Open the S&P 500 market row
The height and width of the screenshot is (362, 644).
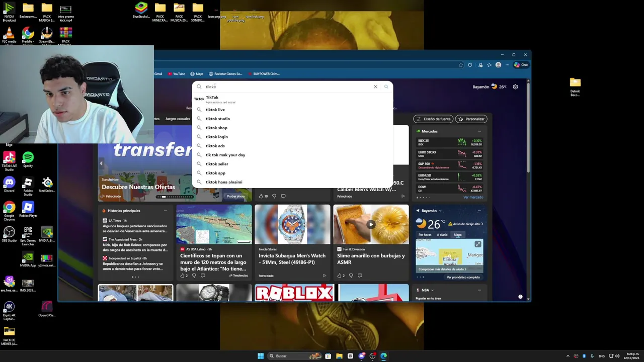pyautogui.click(x=450, y=165)
